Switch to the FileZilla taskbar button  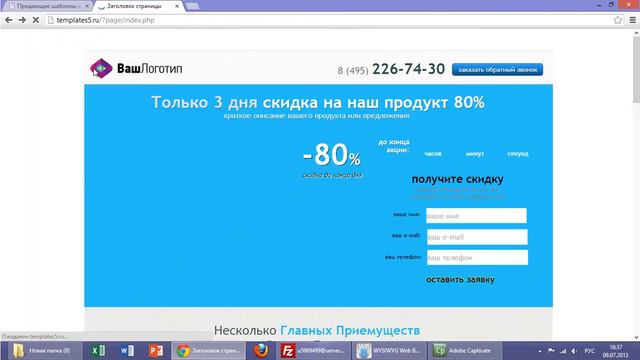tap(314, 351)
